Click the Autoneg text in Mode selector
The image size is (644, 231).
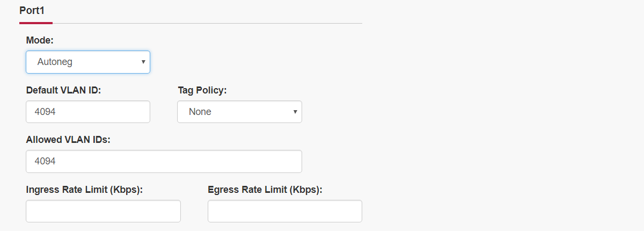[55, 62]
